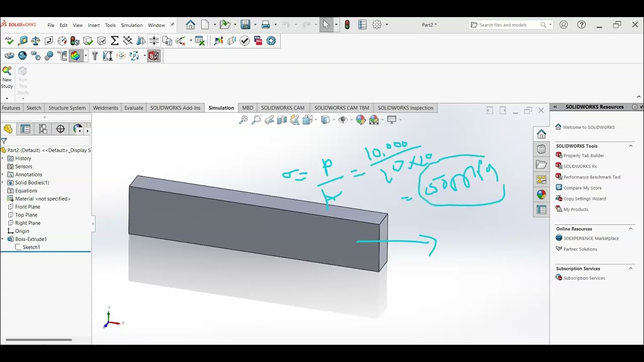Collapse the Online Resources section
Screen dimensions: 644x362
tap(630, 229)
